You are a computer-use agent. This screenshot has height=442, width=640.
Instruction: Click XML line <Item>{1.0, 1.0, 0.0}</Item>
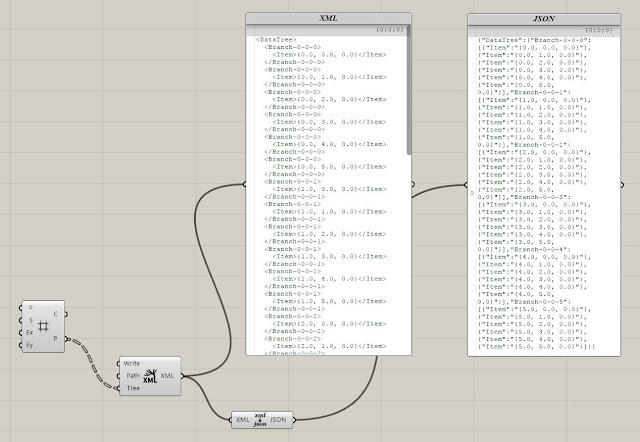click(x=329, y=212)
